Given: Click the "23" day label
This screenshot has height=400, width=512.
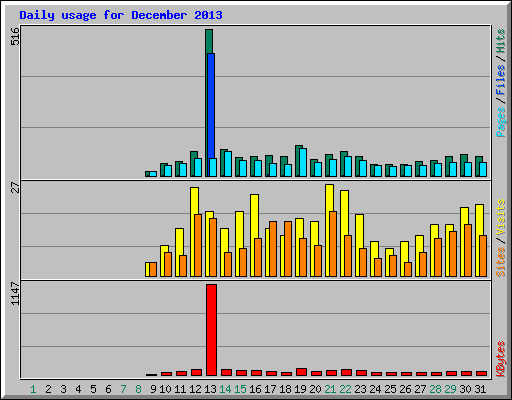Looking at the screenshot, I should tap(360, 389).
